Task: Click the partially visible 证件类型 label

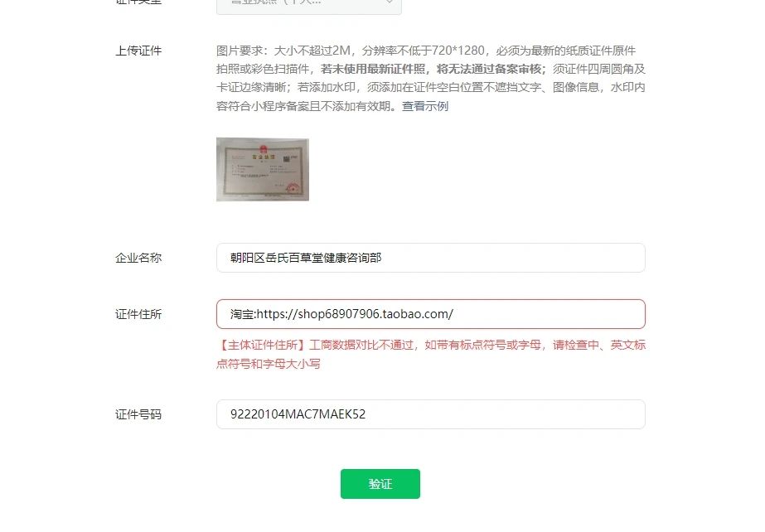Action: click(x=138, y=2)
